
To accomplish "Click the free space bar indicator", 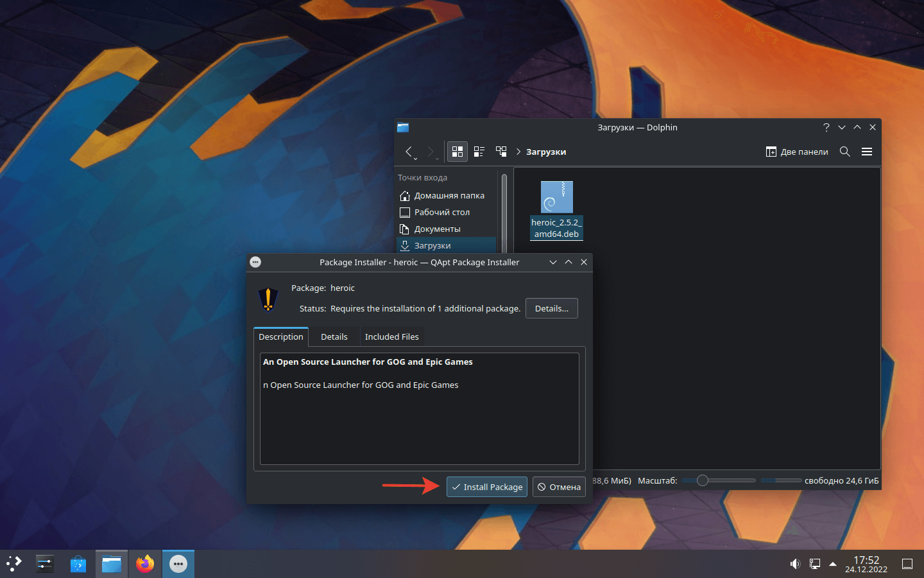I will [781, 480].
